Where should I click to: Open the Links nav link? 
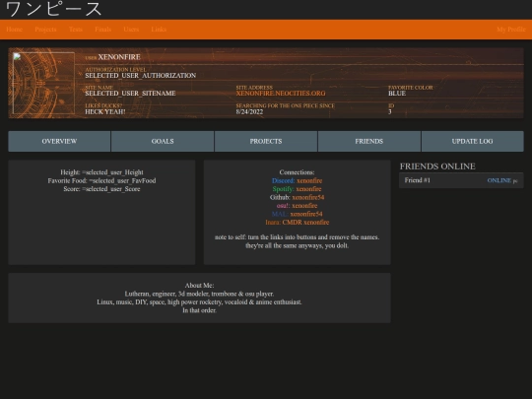click(x=159, y=30)
